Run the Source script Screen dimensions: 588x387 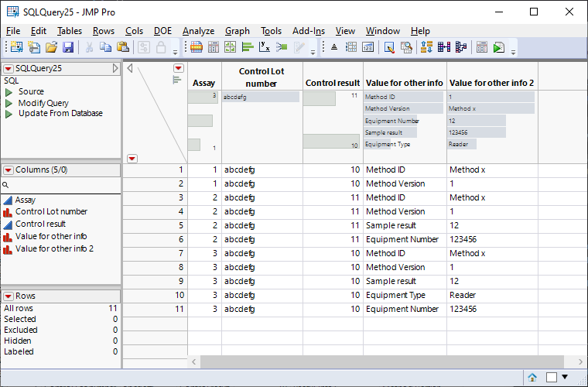[x=9, y=92]
